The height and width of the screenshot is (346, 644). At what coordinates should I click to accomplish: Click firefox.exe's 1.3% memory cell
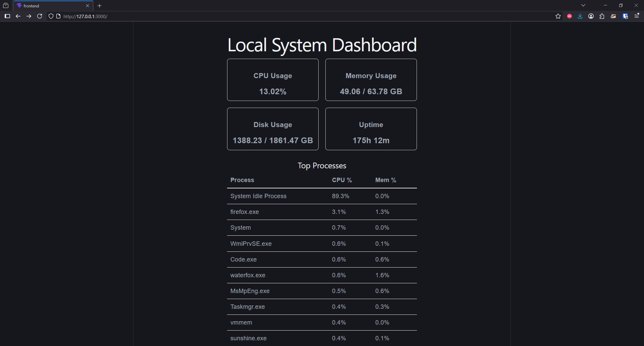pyautogui.click(x=382, y=212)
